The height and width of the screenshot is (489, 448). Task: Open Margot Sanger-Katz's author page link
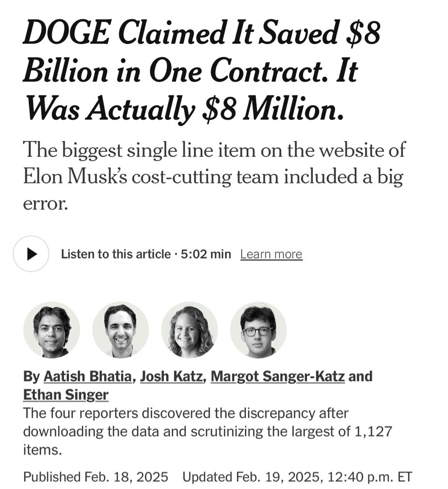click(278, 376)
